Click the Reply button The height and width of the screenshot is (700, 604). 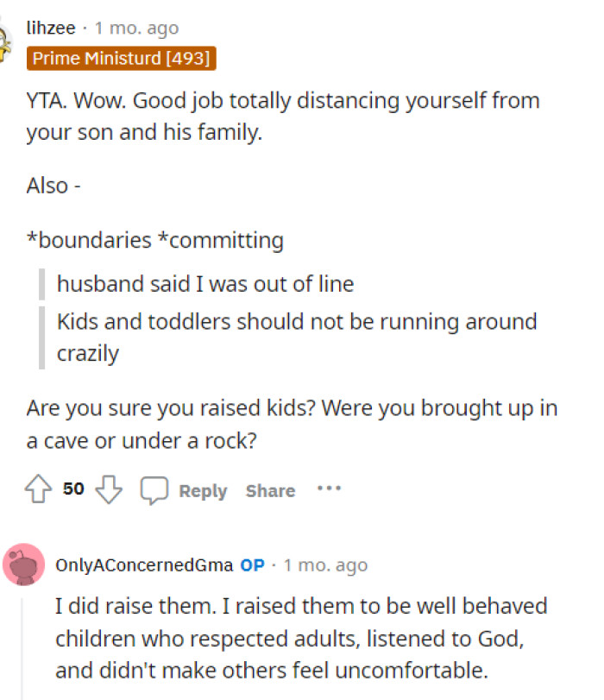[x=203, y=490]
